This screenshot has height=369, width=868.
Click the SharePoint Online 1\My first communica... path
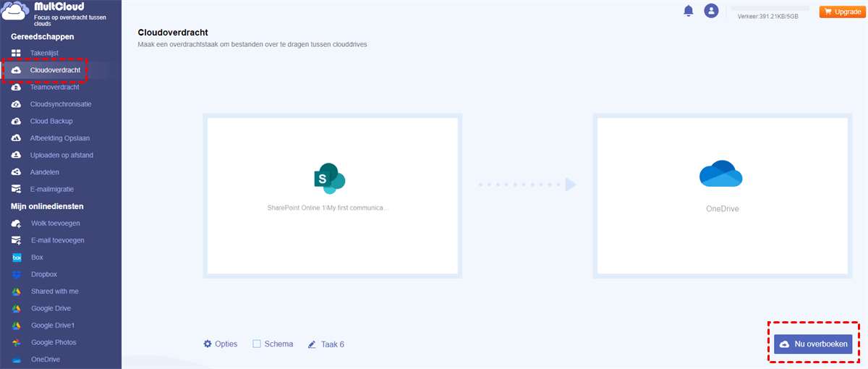328,208
